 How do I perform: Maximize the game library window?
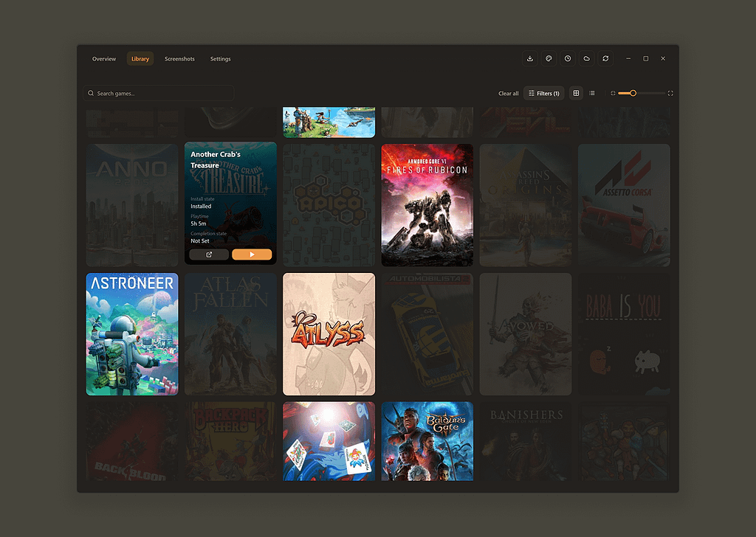pos(645,59)
